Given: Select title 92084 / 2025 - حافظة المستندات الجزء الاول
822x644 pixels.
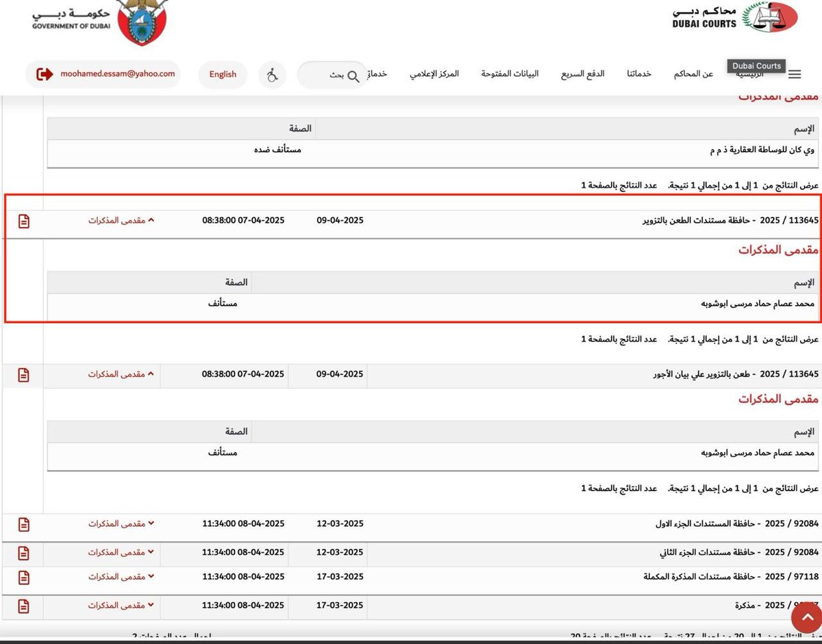Looking at the screenshot, I should click(737, 523).
